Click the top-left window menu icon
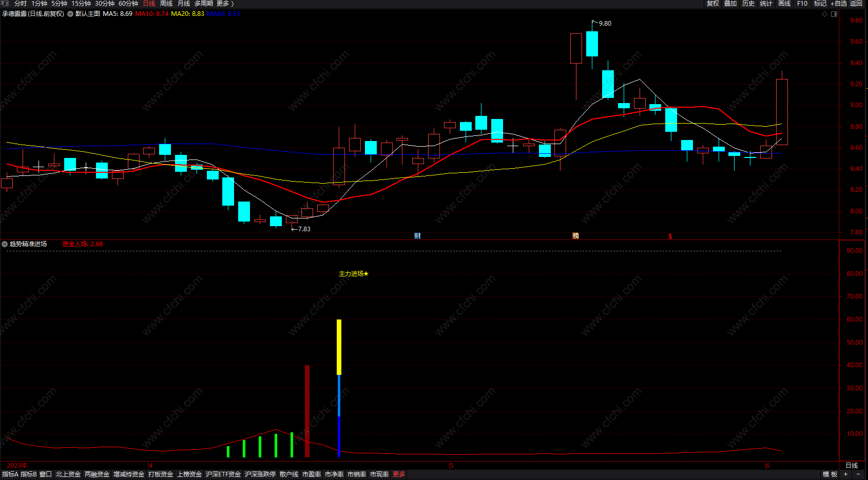Screen dimensions: 868x480 [5, 4]
